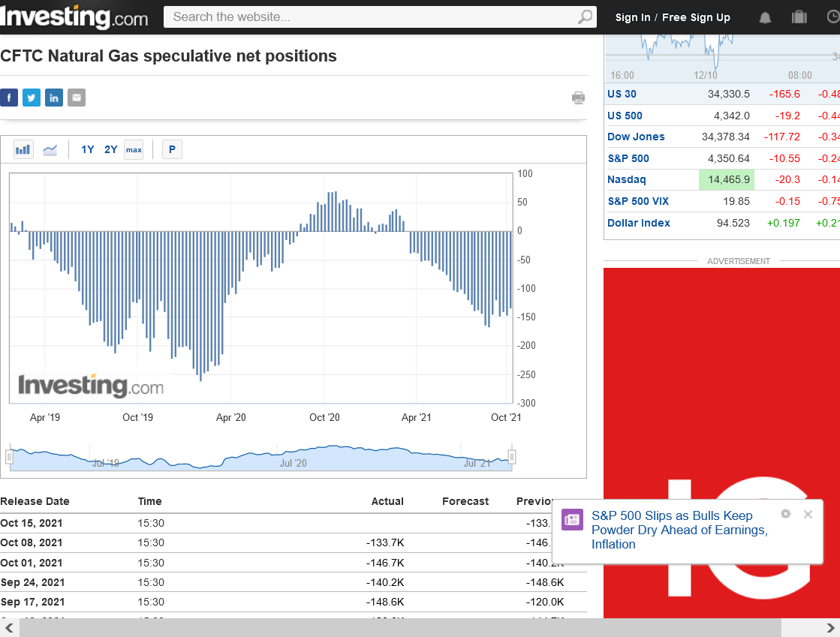
Task: Close the S&P 500 news popup
Action: click(x=808, y=514)
